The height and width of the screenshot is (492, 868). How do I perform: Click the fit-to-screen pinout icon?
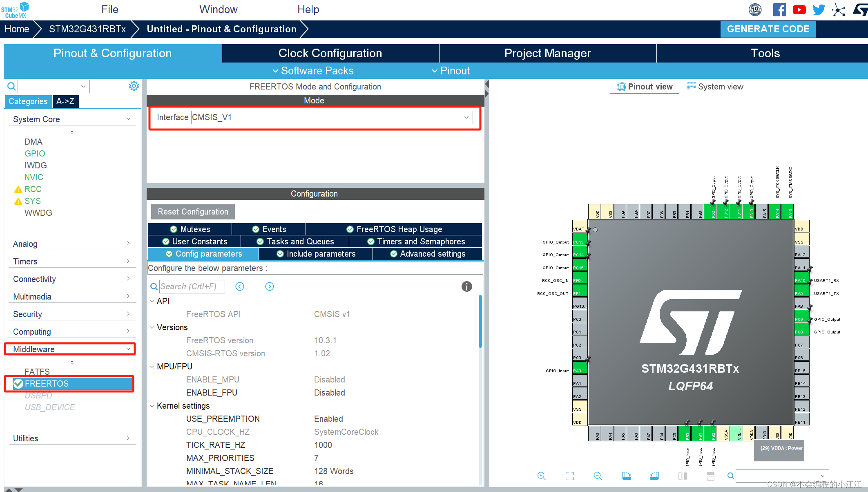(569, 476)
